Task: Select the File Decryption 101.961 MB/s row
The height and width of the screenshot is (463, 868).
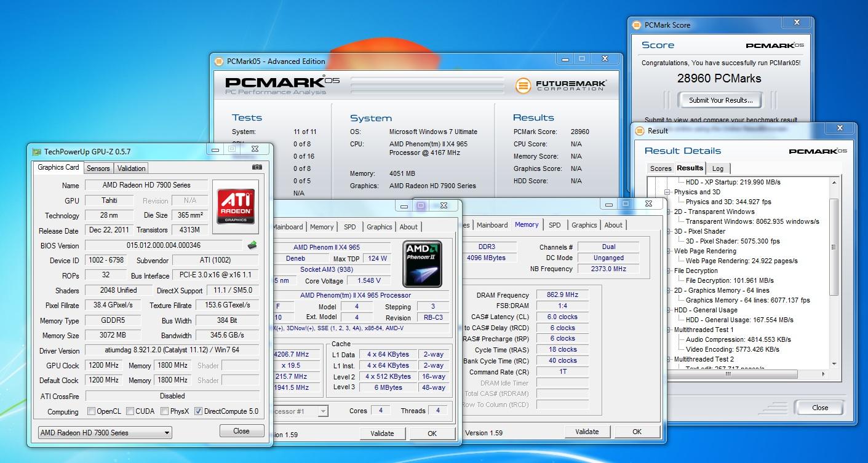Action: tap(730, 280)
